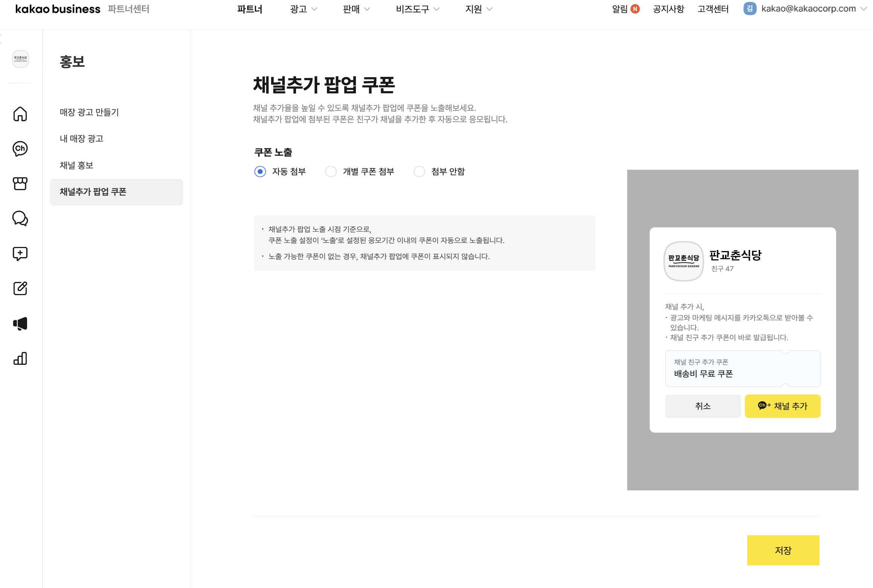Click the message plus icon in sidebar
This screenshot has width=873, height=588.
pyautogui.click(x=20, y=253)
